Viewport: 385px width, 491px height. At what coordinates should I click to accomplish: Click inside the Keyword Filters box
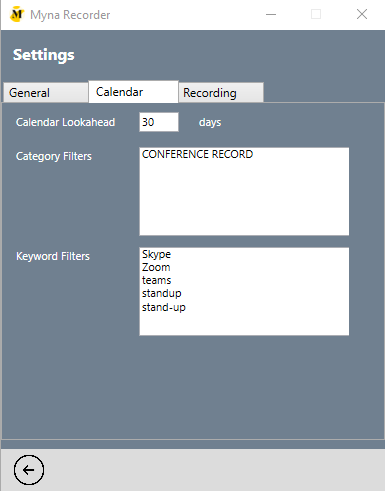coord(244,291)
